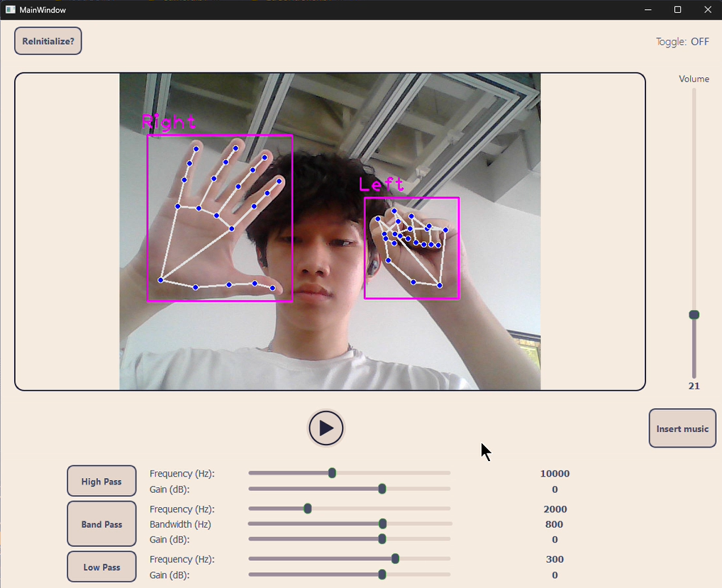The width and height of the screenshot is (722, 588).
Task: Click the Left hand bounding box in video
Action: (411, 248)
